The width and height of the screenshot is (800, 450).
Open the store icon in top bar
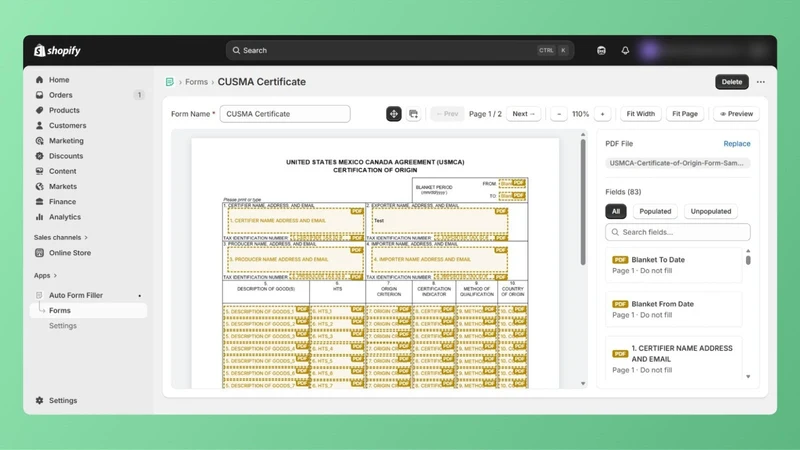(x=601, y=51)
